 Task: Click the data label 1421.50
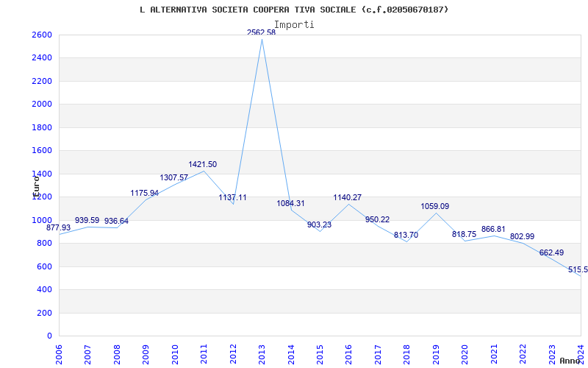click(203, 164)
